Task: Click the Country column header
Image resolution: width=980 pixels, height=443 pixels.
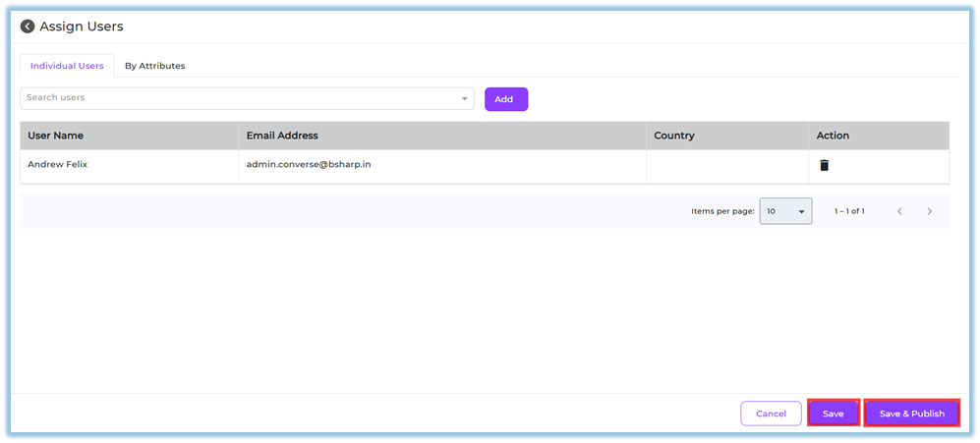Action: point(673,136)
